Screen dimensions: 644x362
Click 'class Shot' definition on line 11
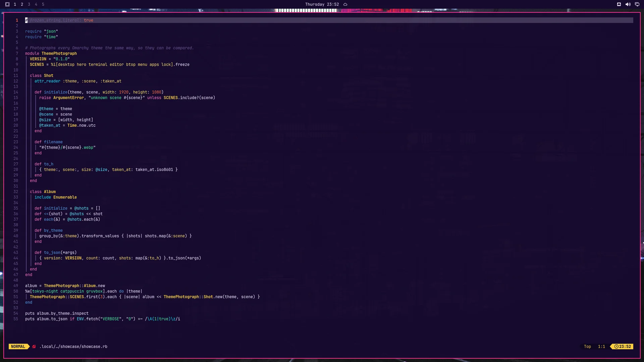(42, 75)
